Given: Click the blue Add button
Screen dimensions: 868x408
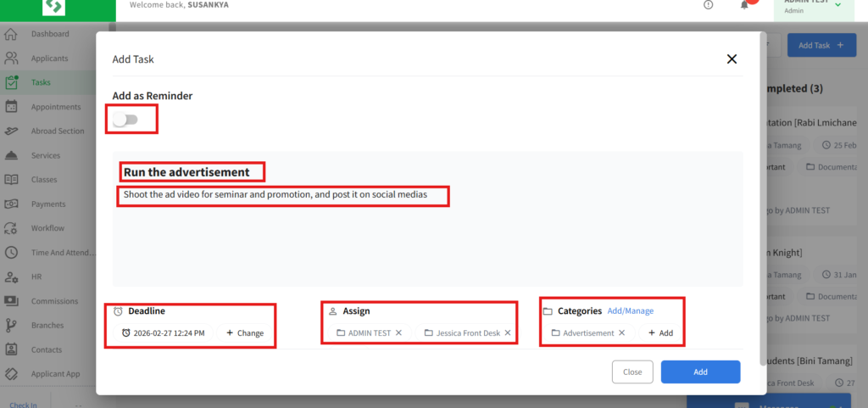Looking at the screenshot, I should (700, 372).
